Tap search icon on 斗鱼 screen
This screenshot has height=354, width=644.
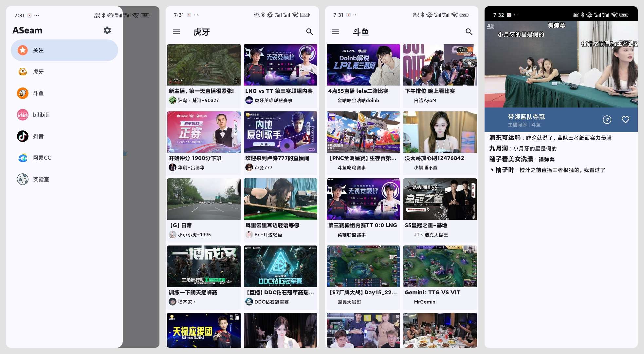coord(469,32)
